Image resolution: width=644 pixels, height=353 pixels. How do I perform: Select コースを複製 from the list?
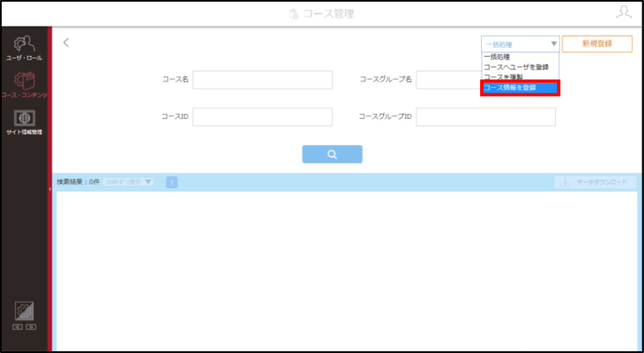[503, 77]
